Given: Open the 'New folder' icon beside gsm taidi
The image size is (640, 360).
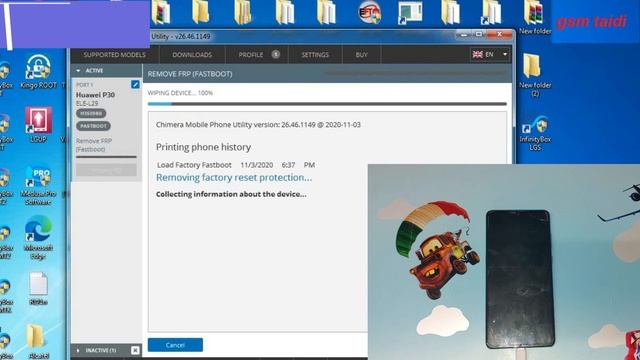Looking at the screenshot, I should click(534, 18).
